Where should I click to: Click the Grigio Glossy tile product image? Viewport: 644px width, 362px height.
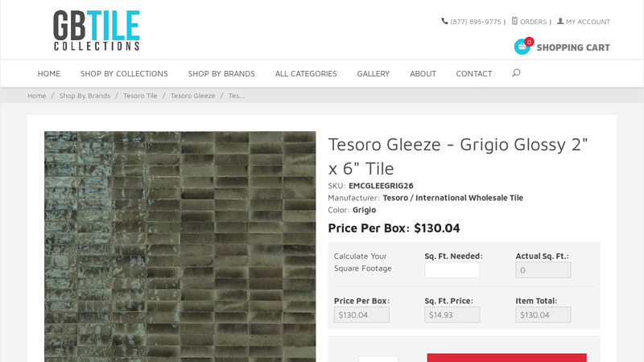tap(180, 246)
